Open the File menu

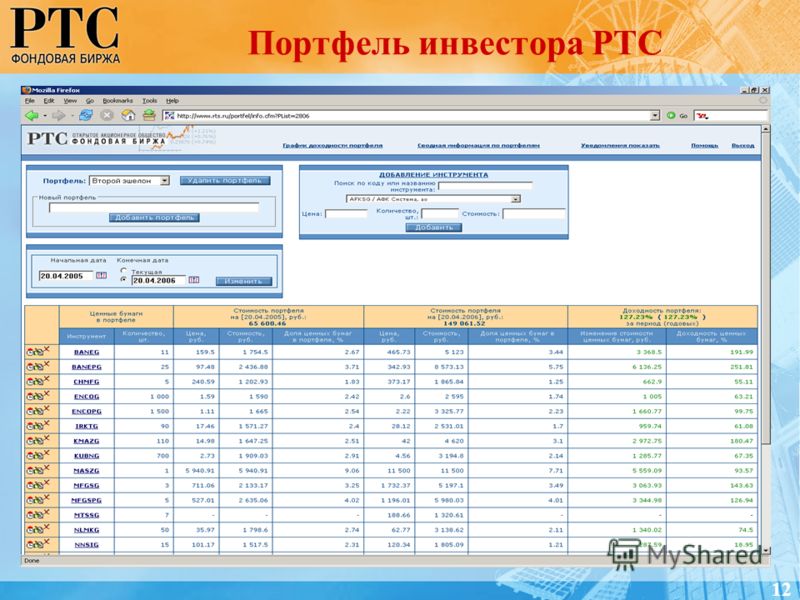pos(30,101)
